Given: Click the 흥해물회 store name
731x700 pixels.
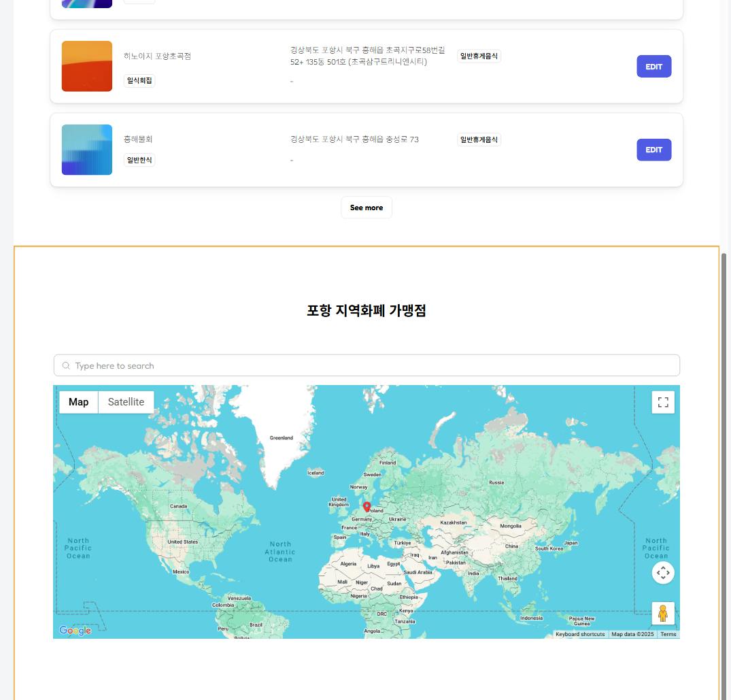Looking at the screenshot, I should pyautogui.click(x=138, y=139).
